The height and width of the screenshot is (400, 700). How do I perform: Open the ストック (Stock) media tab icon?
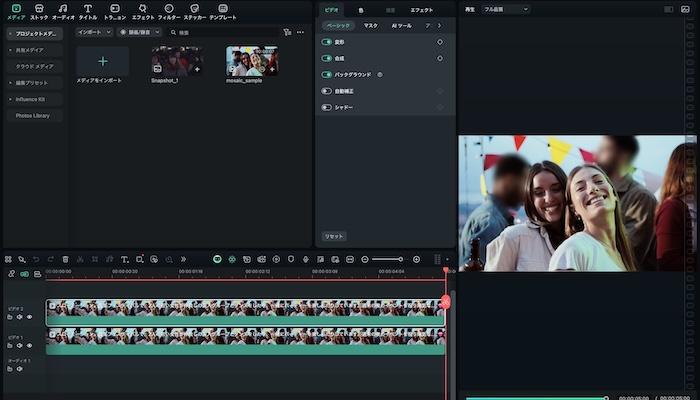point(39,9)
